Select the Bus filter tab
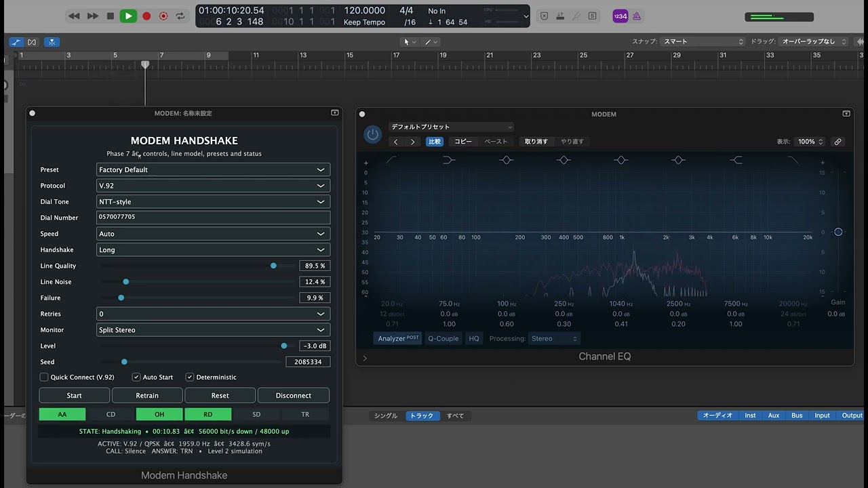868x488 pixels. click(x=797, y=415)
